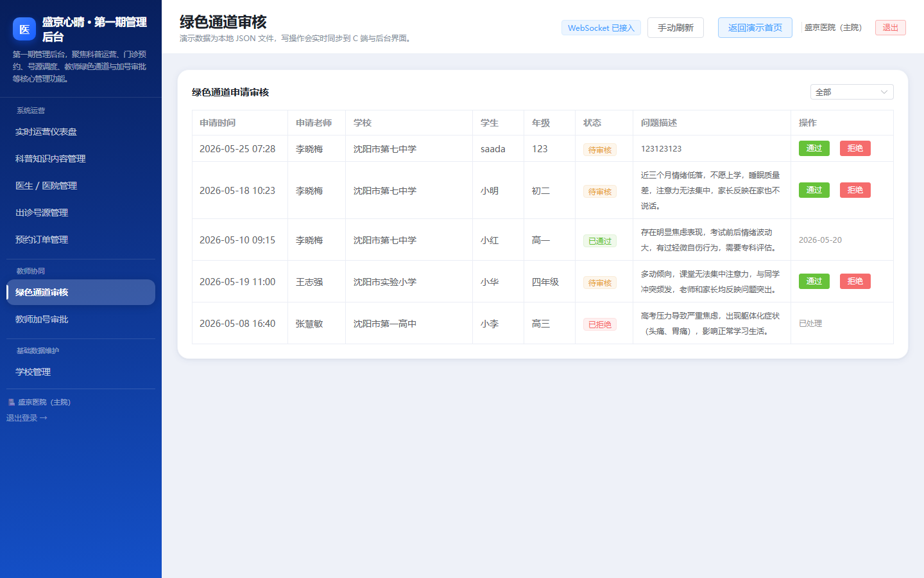Open 实时运营仪表盘 in the sidebar
Viewport: 924px width, 578px height.
pyautogui.click(x=81, y=132)
